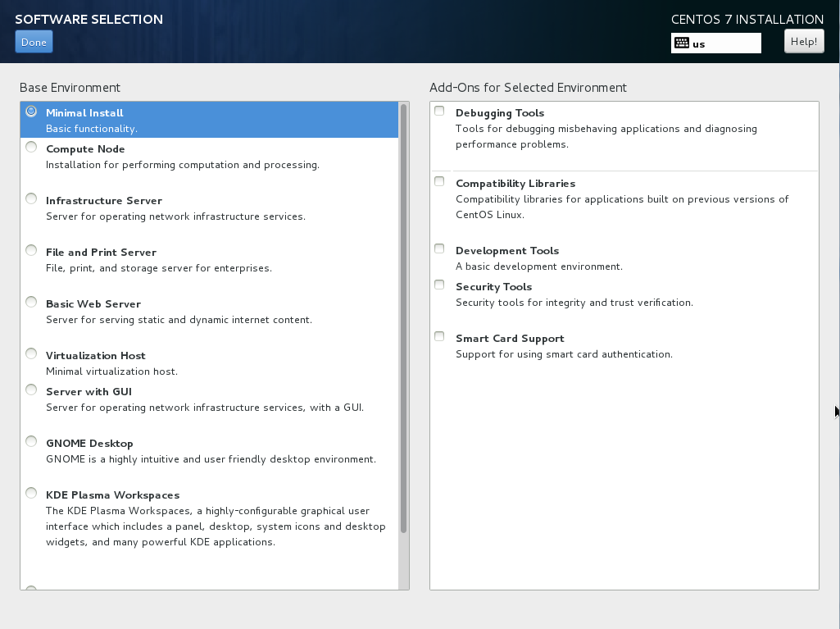840x629 pixels.
Task: Open the Help! button
Action: [803, 41]
